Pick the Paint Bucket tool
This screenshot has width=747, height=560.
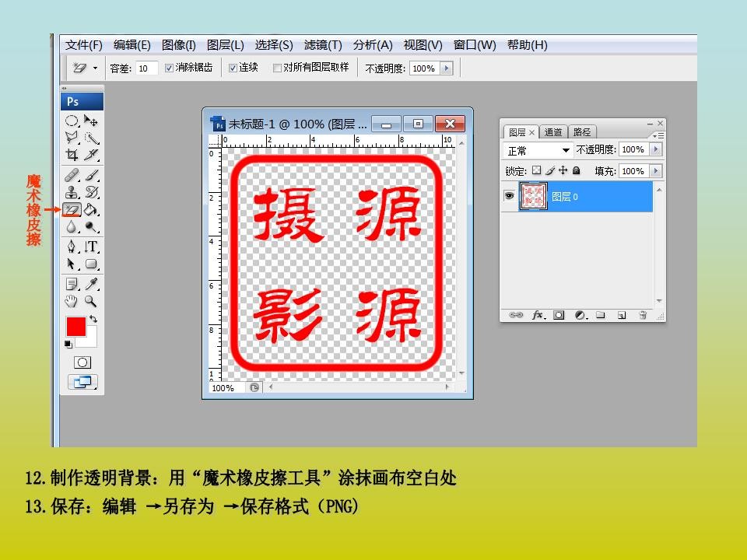coord(91,209)
